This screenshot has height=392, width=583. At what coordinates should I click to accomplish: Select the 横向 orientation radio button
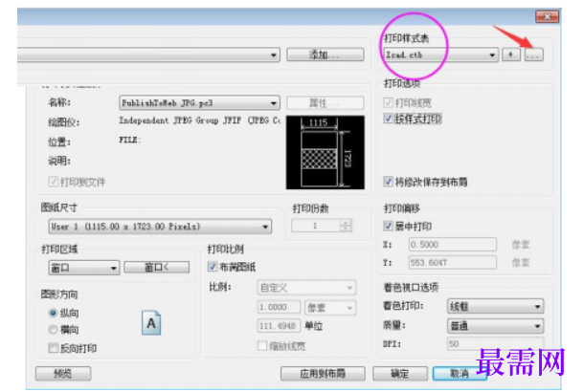click(x=53, y=329)
